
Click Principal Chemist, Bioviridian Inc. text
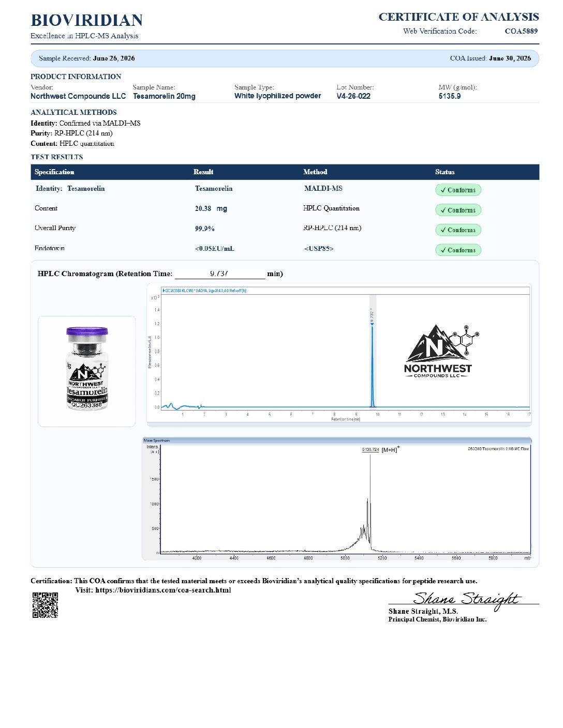pyautogui.click(x=437, y=619)
